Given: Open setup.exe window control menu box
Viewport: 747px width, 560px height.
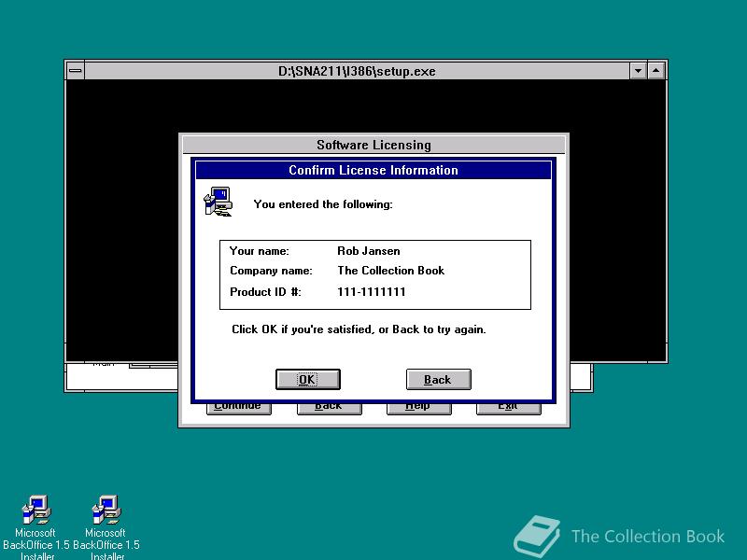Looking at the screenshot, I should coord(76,71).
